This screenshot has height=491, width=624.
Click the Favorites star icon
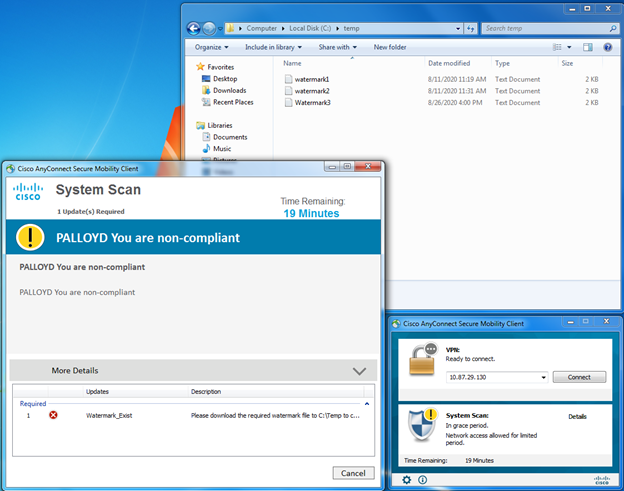[x=200, y=66]
